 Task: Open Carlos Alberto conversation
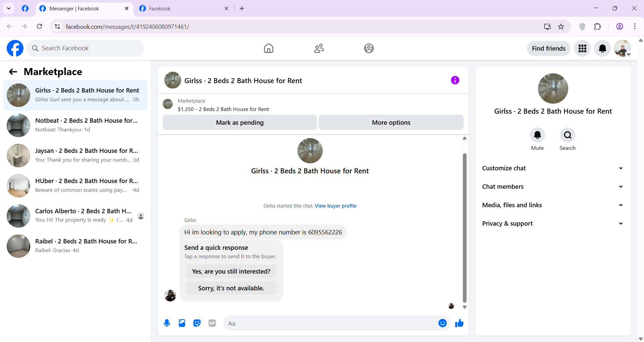pyautogui.click(x=75, y=216)
